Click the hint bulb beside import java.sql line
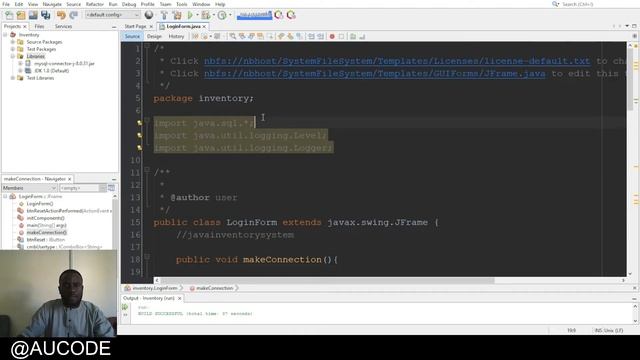The width and height of the screenshot is (640, 360). [140, 123]
